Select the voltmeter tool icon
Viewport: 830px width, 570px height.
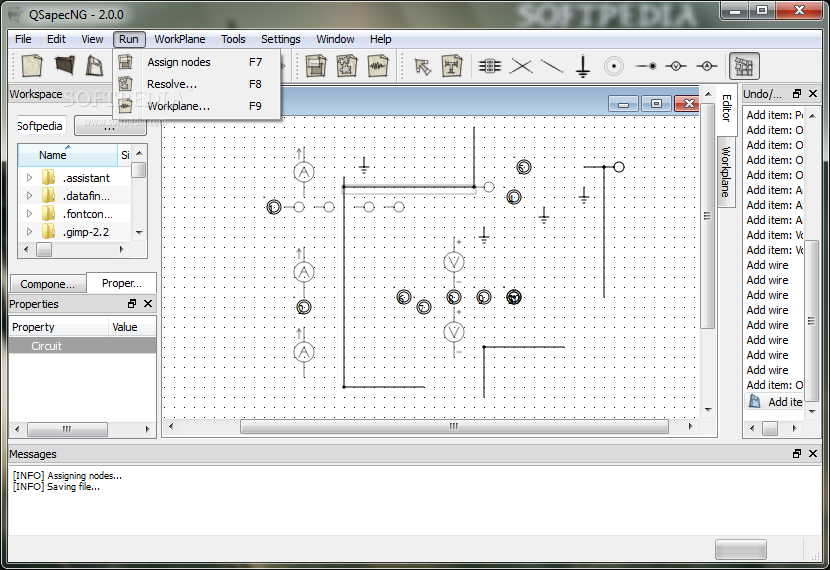click(x=676, y=66)
